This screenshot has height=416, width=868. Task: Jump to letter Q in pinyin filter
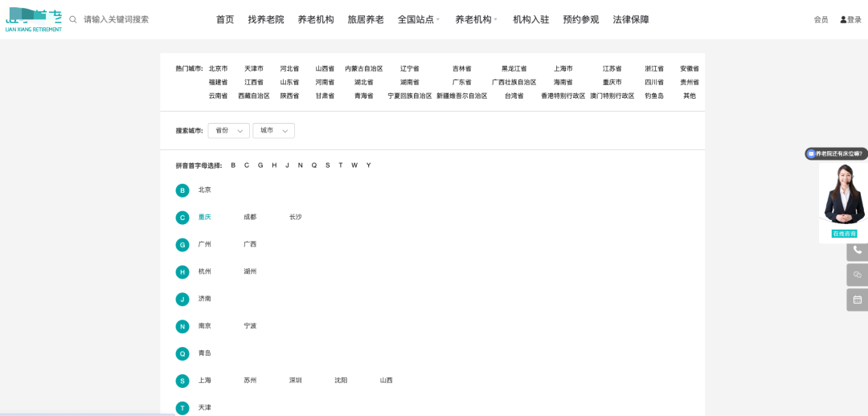coord(314,165)
